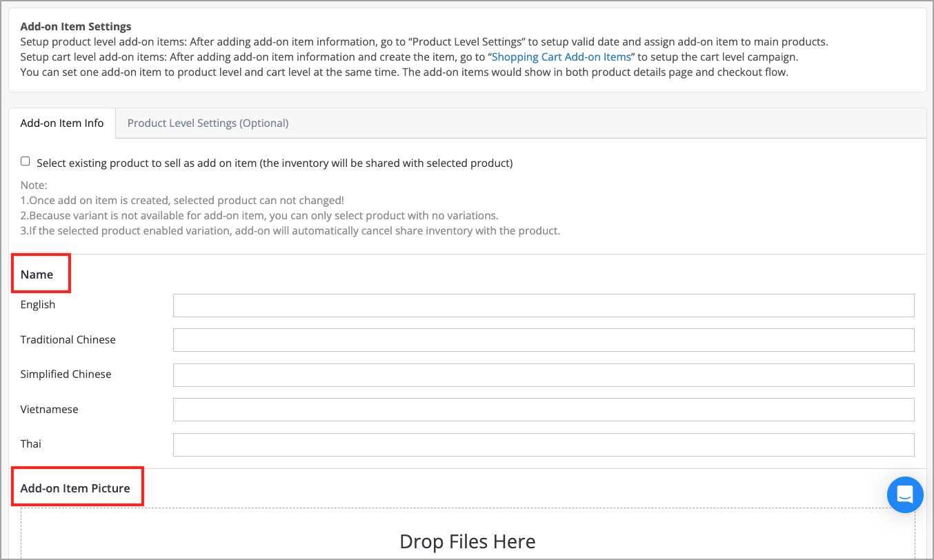Select the Add-on Item Info tab

[62, 123]
